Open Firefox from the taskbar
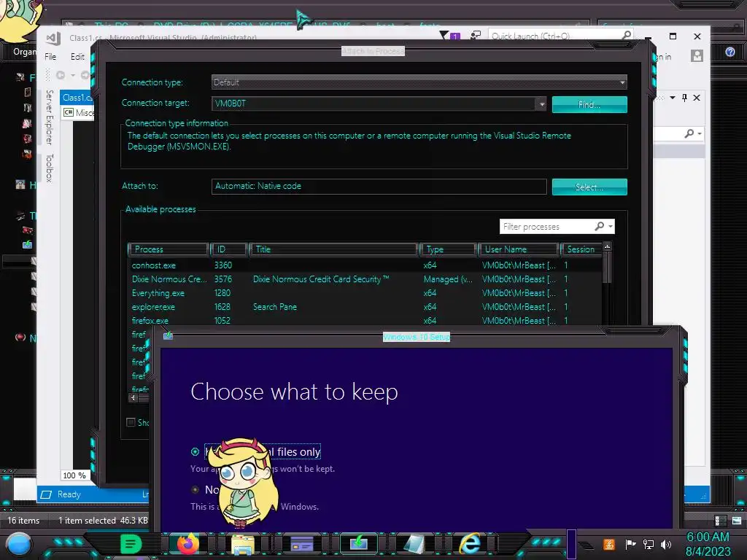This screenshot has height=560, width=747. click(187, 543)
